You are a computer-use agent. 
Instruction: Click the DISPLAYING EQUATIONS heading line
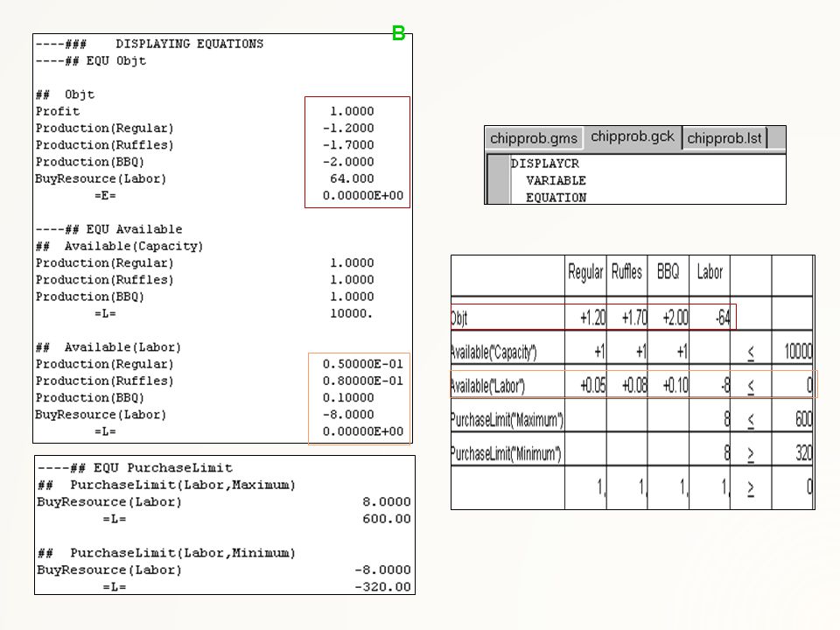click(x=150, y=44)
